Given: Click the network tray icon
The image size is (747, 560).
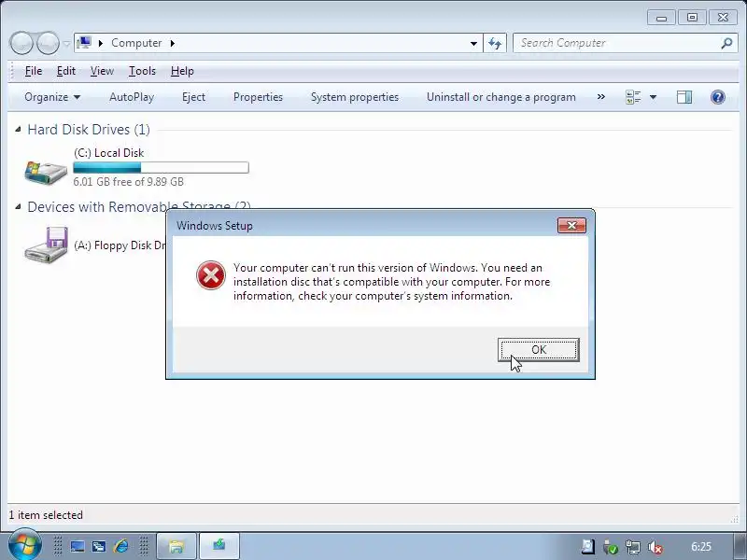Looking at the screenshot, I should pos(633,547).
